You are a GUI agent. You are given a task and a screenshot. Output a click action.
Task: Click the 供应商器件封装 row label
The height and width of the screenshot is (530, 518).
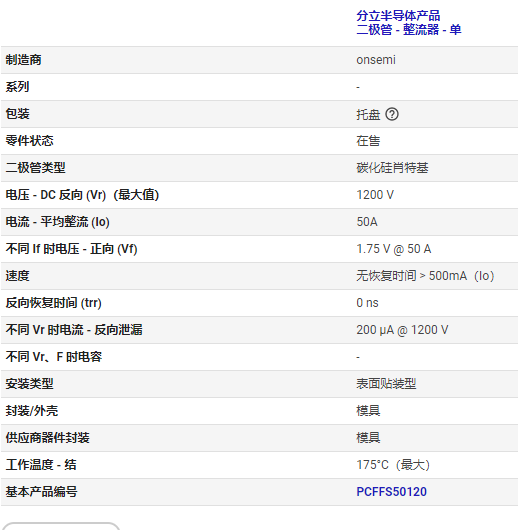[47, 438]
